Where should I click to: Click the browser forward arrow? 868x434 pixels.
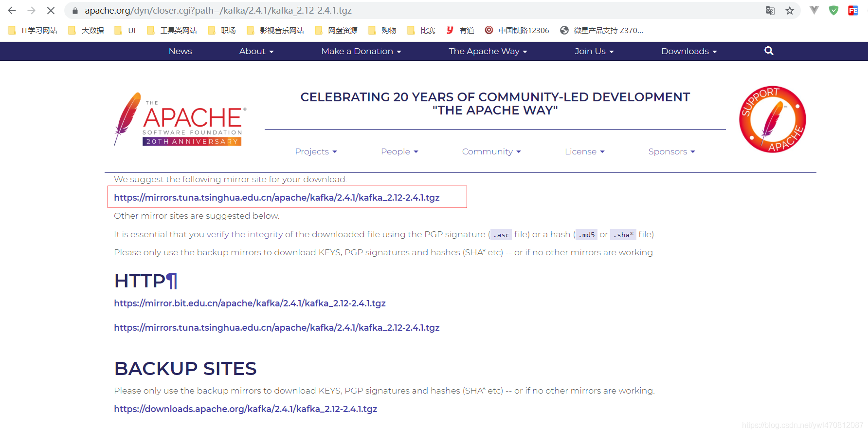(32, 10)
